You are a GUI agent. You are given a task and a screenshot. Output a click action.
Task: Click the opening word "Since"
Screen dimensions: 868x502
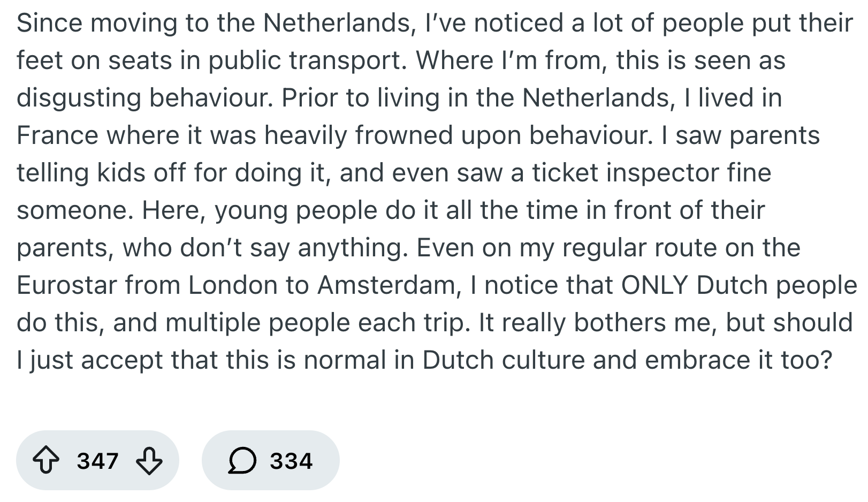click(49, 23)
